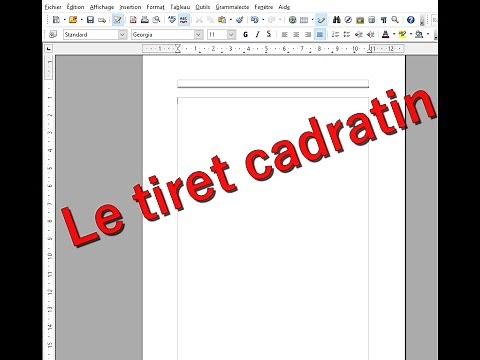This screenshot has height=360, width=480.
Task: Toggle justified alignment
Action: tap(320, 34)
